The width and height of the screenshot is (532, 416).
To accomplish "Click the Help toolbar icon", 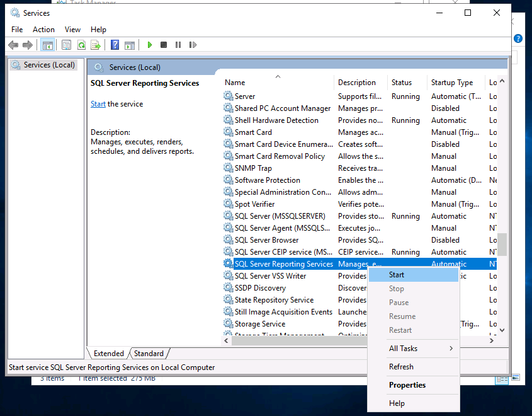I will point(115,45).
